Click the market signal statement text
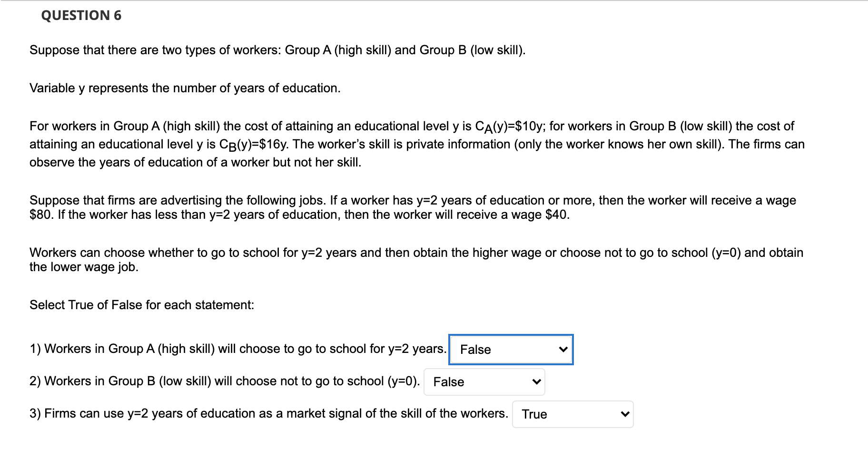The image size is (868, 449). click(269, 414)
